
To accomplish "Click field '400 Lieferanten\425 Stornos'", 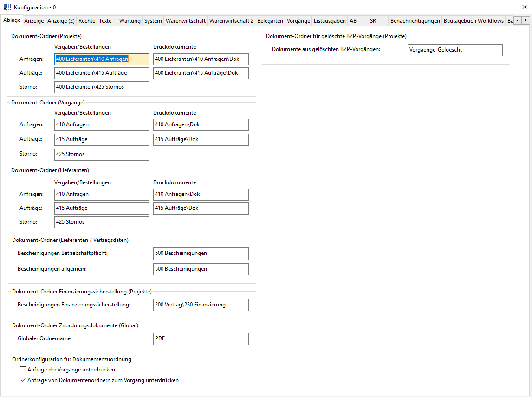I will [x=102, y=87].
